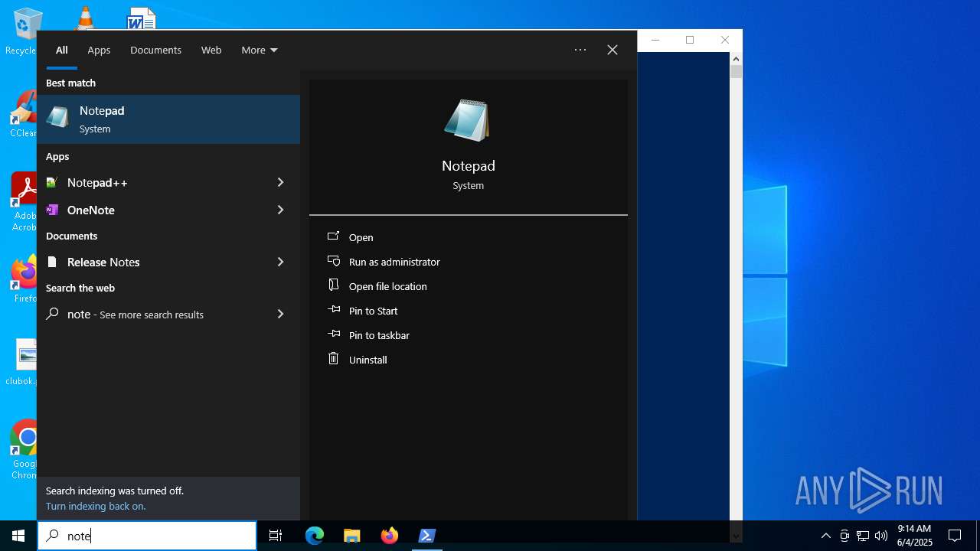Click the Notepad++ app icon in results
The height and width of the screenshot is (551, 980).
tap(52, 182)
